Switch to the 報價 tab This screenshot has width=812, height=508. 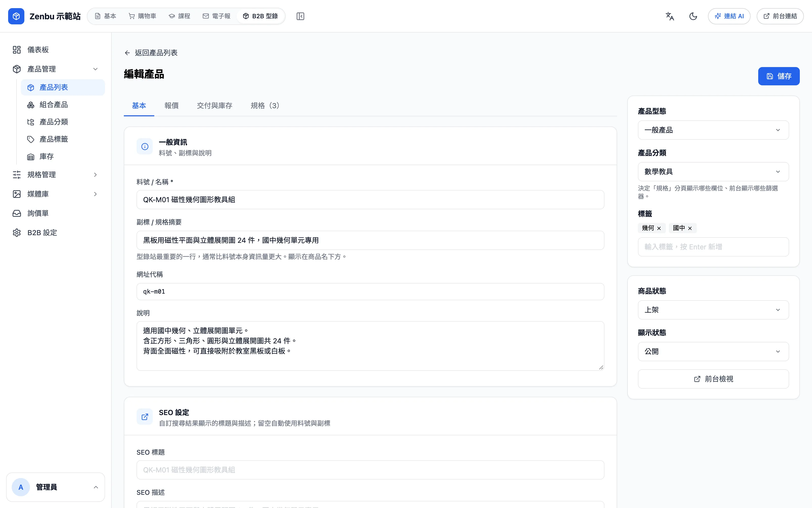tap(172, 105)
